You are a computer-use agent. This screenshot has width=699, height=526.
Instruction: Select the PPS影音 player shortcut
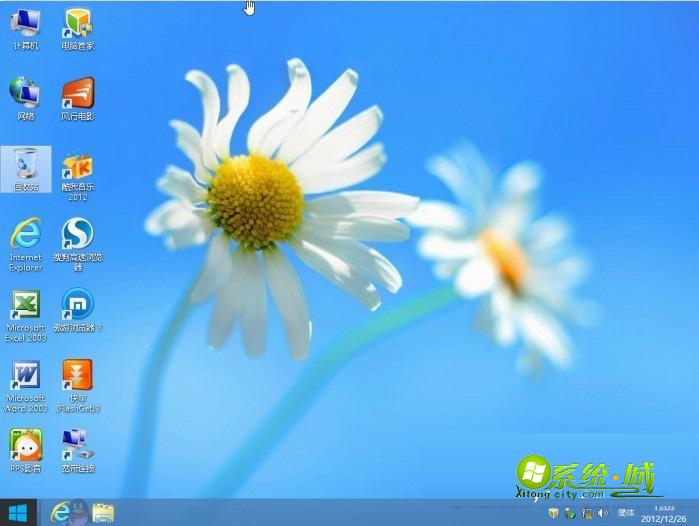(x=26, y=450)
